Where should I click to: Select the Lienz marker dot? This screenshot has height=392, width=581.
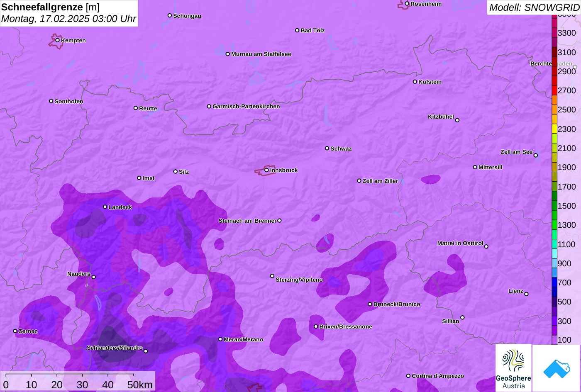pos(526,294)
